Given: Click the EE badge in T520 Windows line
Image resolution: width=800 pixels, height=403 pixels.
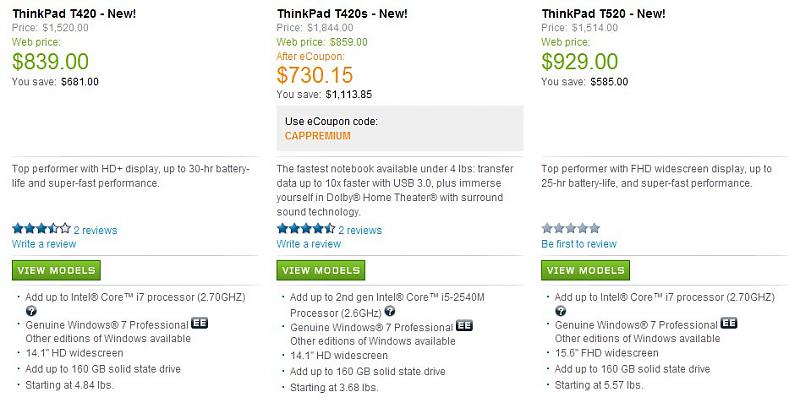Looking at the screenshot, I should click(x=729, y=325).
